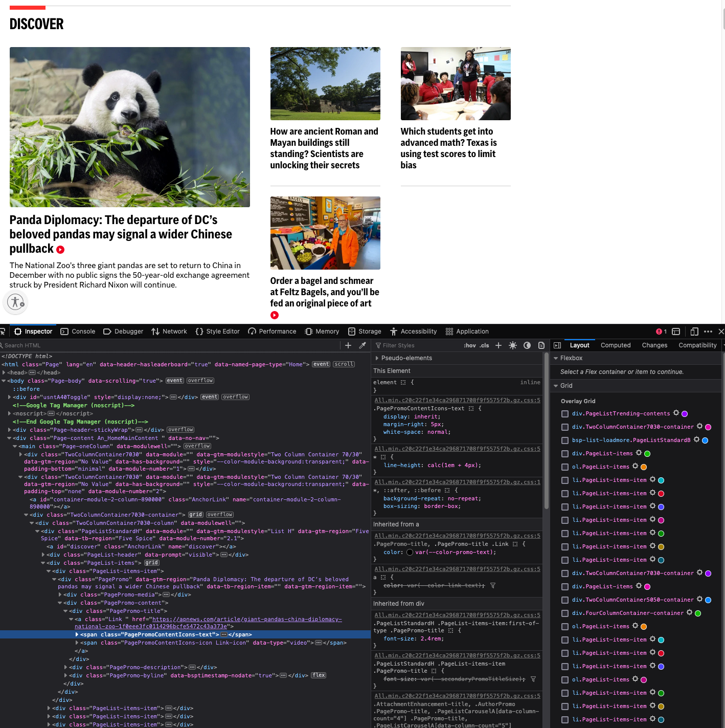Toggle div.FourColumnContainer-container grid overlay checkbox
Viewport: 725px width, 728px height.
click(x=565, y=613)
